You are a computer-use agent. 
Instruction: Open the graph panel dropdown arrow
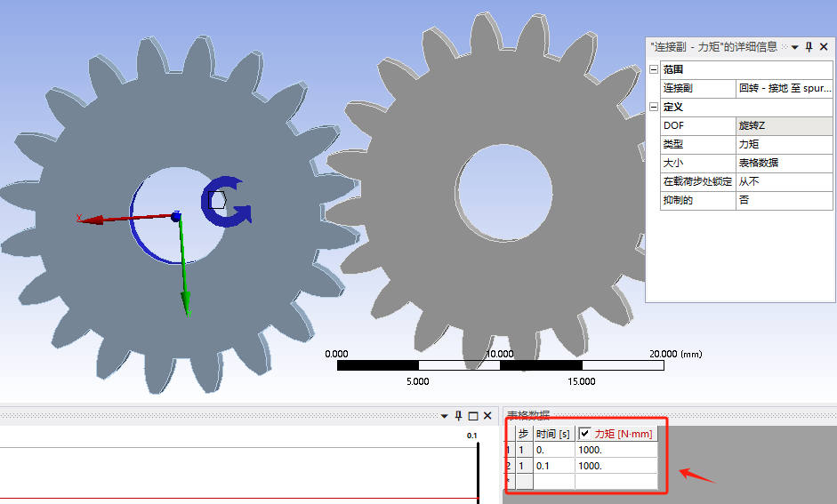445,416
